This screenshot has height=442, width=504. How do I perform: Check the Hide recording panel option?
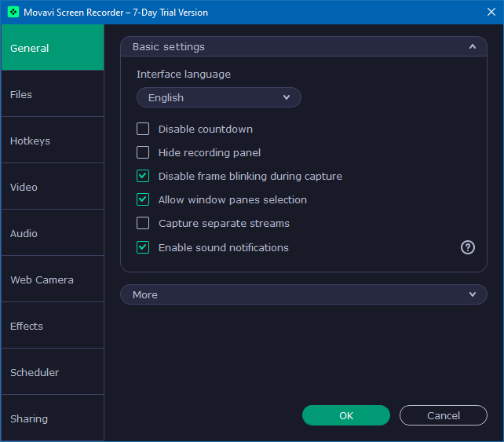point(143,152)
